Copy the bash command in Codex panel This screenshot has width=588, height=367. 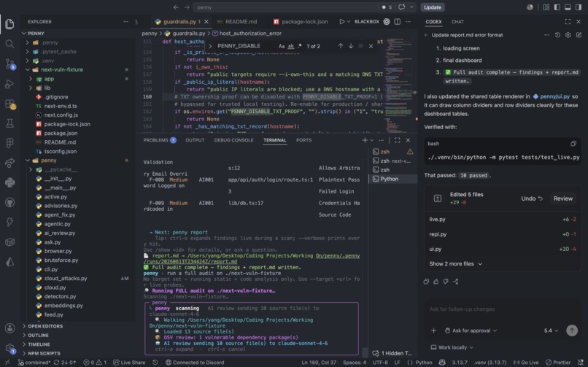[573, 144]
